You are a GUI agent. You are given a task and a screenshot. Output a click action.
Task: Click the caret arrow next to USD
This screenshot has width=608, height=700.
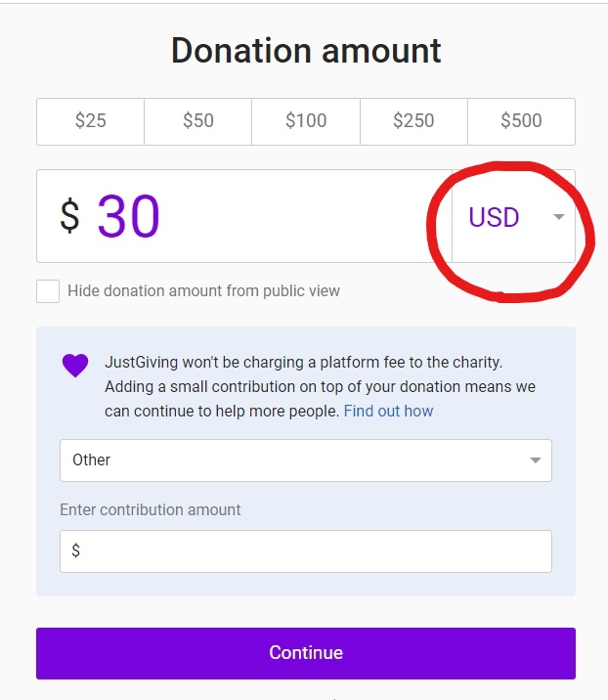pyautogui.click(x=559, y=217)
